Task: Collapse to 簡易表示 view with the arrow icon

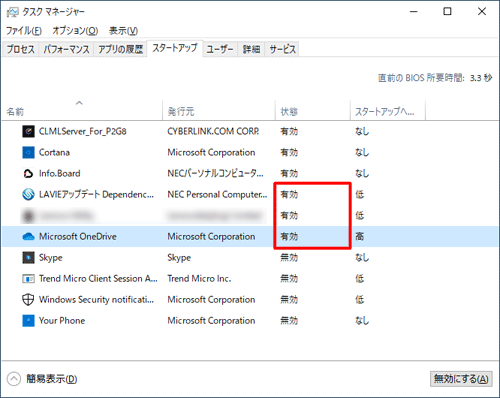Action: tap(14, 379)
